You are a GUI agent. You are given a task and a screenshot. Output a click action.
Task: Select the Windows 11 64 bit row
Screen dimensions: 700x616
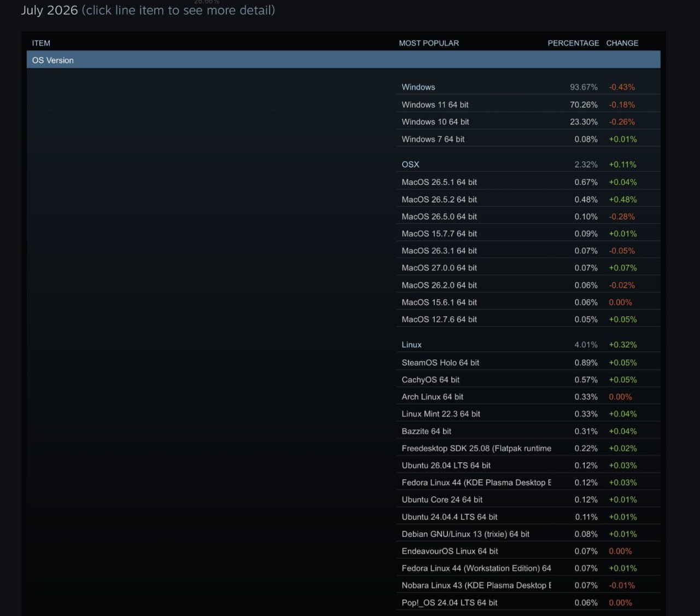click(528, 104)
